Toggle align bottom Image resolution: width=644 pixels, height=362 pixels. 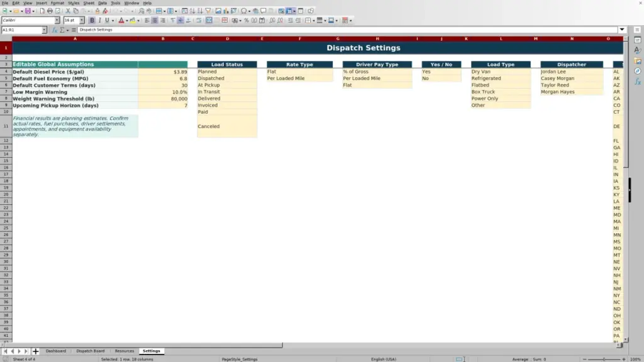coord(189,21)
